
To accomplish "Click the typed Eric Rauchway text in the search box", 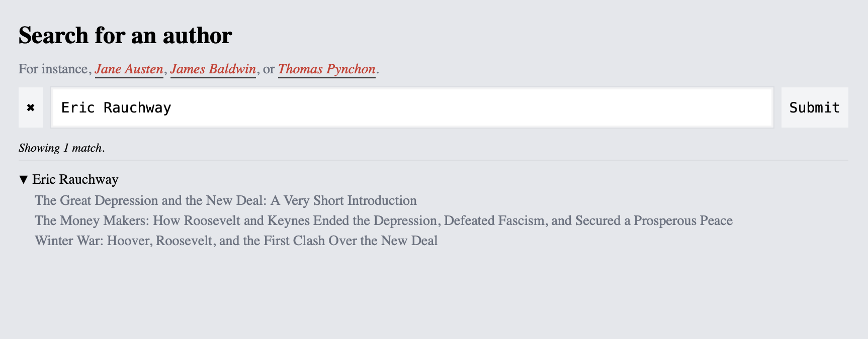I will (116, 107).
